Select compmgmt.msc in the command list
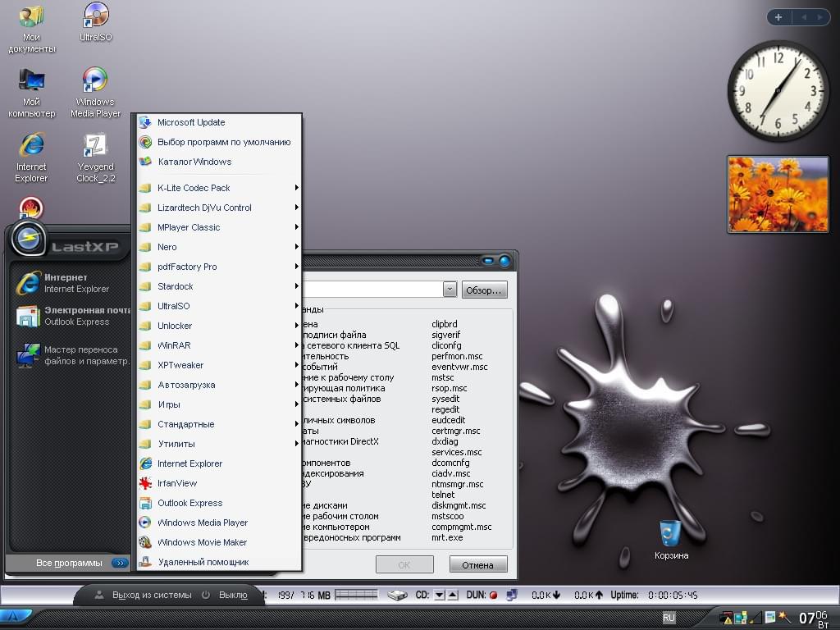Viewport: 840px width, 630px height. coord(462,527)
